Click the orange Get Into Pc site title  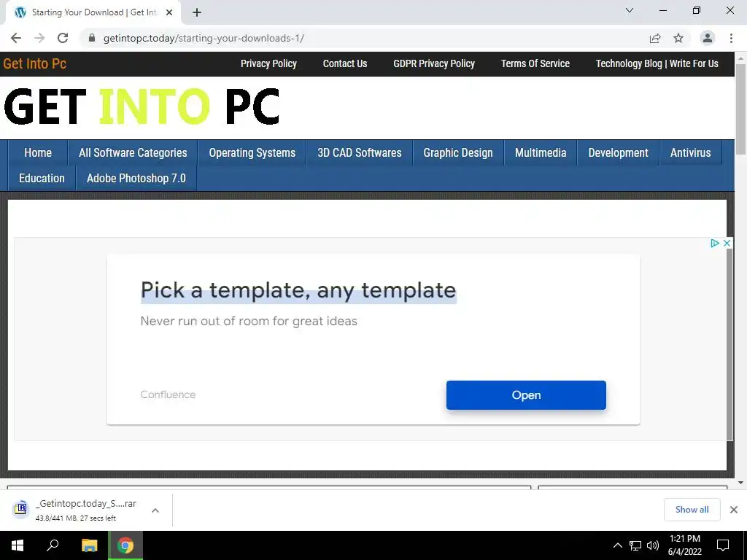click(35, 64)
